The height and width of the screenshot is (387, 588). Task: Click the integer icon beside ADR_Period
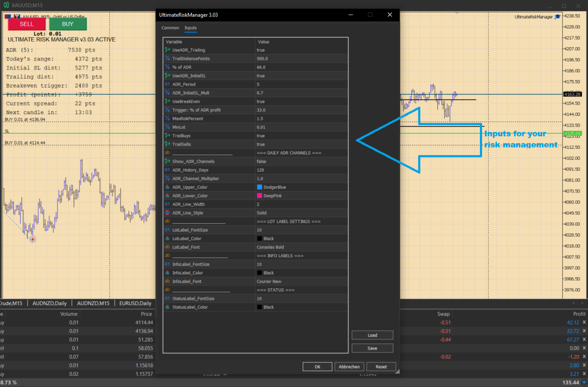(x=167, y=84)
